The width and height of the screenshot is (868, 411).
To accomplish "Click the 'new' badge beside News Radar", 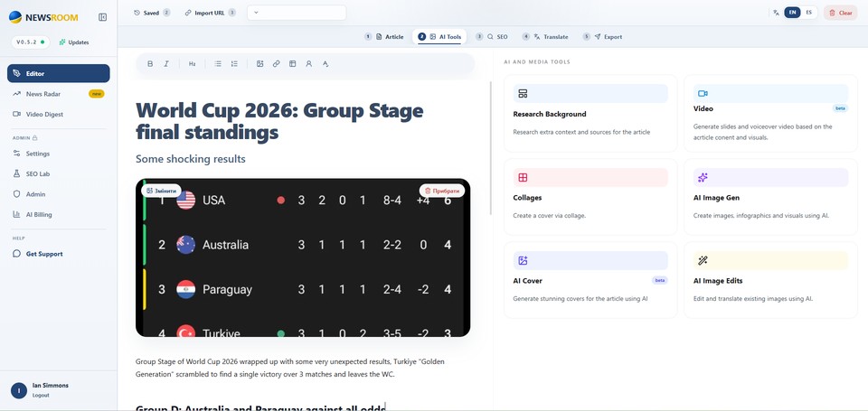I will click(97, 94).
